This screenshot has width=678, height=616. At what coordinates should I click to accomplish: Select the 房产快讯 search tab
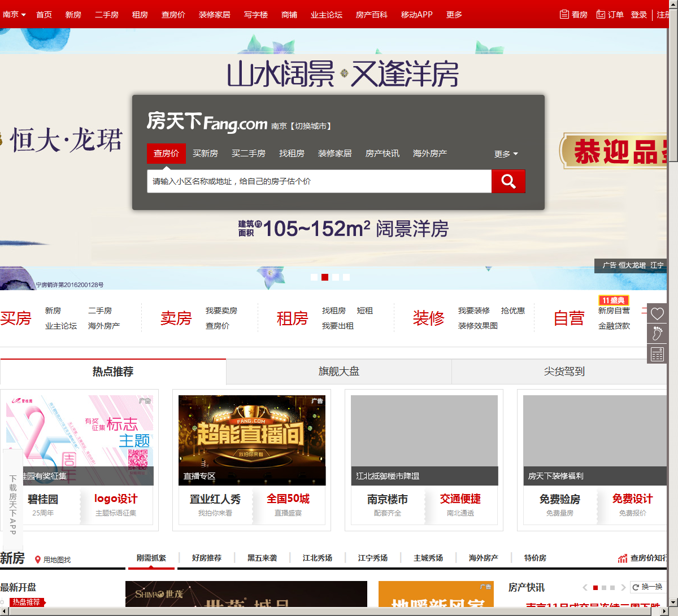383,154
